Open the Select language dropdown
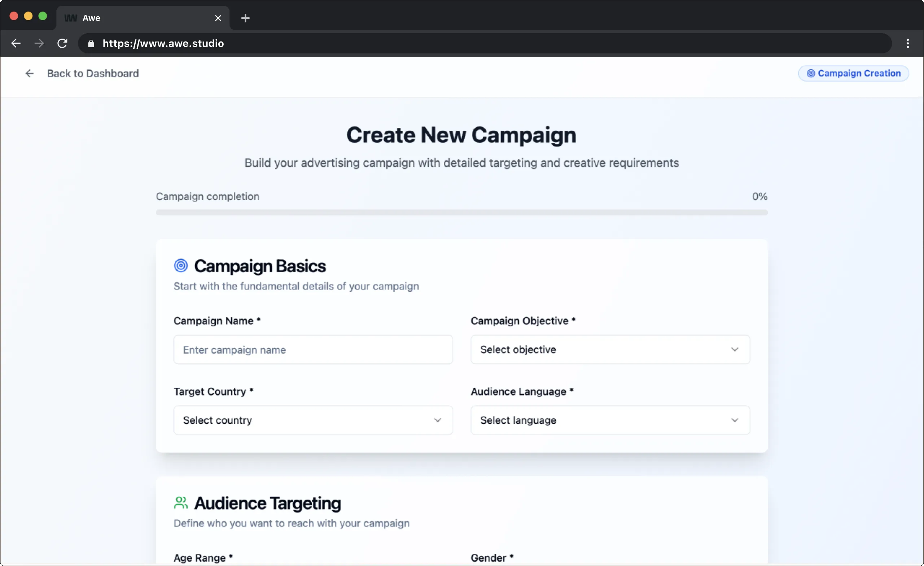This screenshot has width=924, height=566. coord(610,420)
